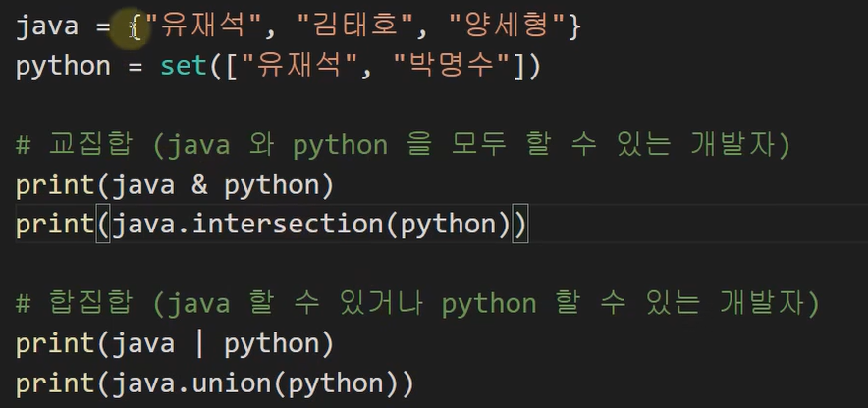Click the string "양세형"

click(509, 25)
